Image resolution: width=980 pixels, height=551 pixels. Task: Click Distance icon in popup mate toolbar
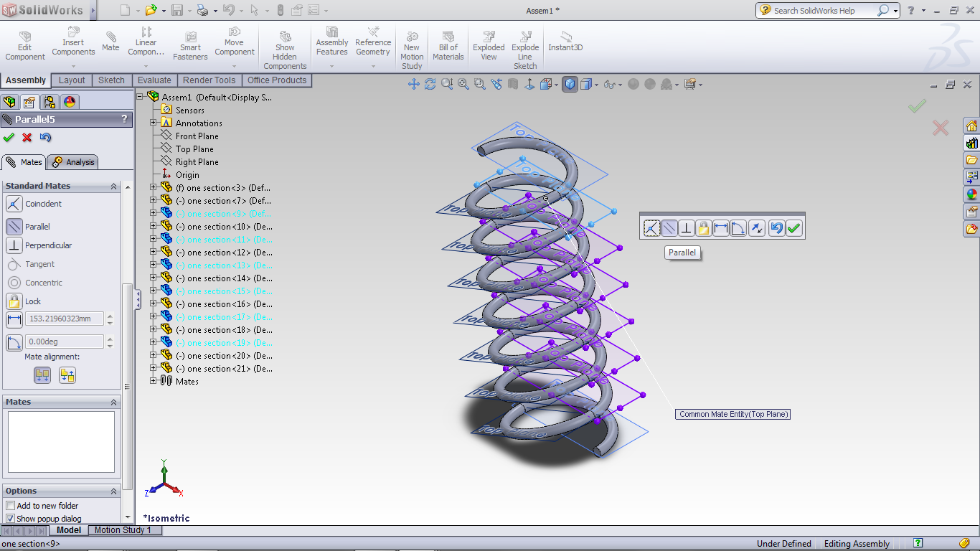click(x=721, y=228)
